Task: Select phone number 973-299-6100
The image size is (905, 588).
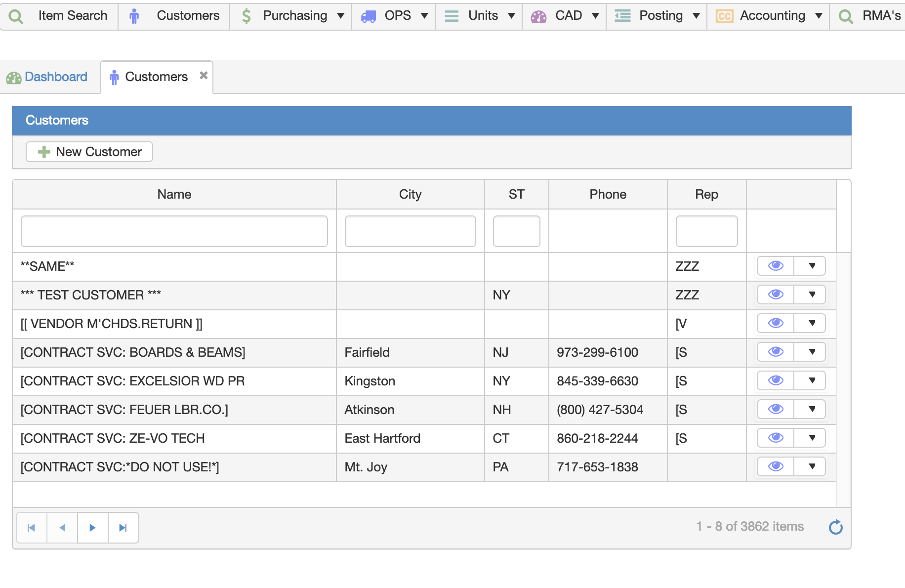Action: [x=598, y=352]
